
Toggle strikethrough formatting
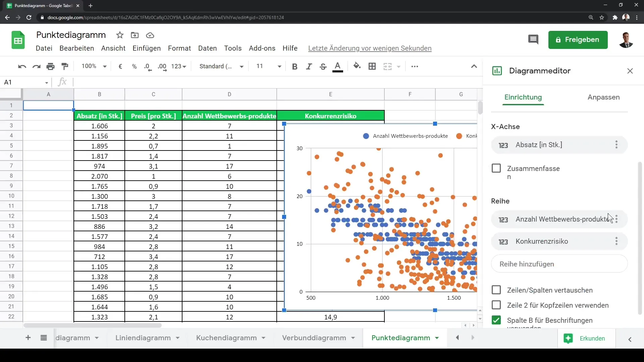pos(323,66)
